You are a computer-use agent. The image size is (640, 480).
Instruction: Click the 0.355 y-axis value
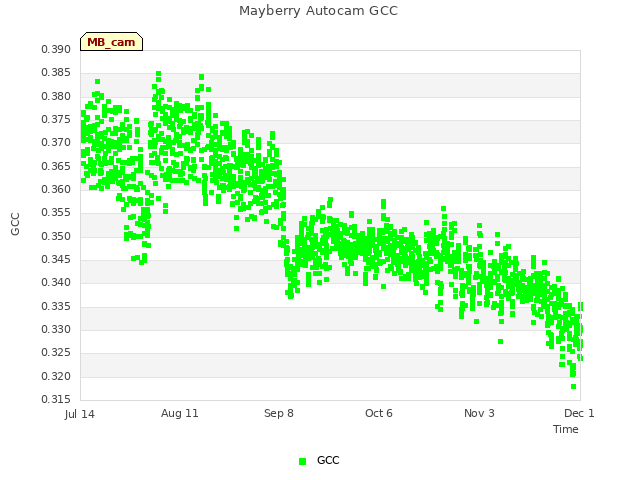click(x=56, y=213)
